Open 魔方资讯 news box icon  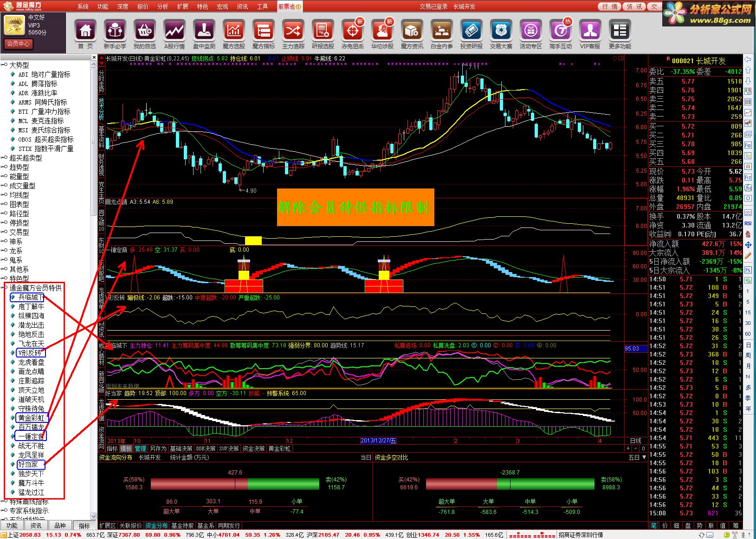coord(412,31)
